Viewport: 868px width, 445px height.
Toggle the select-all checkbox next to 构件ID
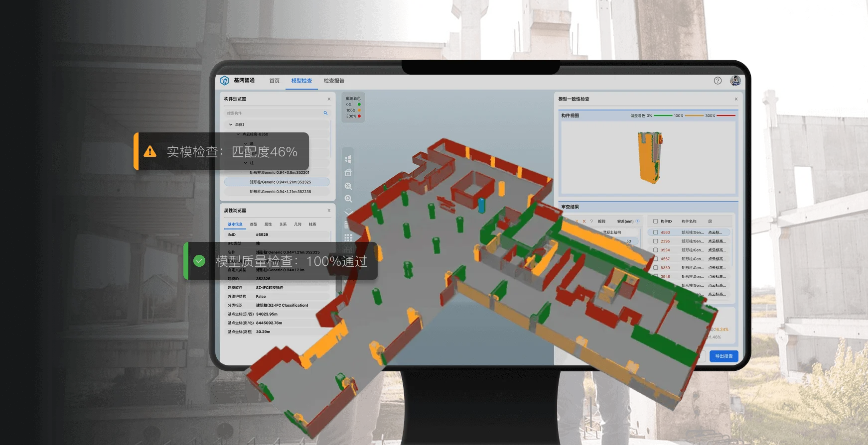(x=655, y=222)
